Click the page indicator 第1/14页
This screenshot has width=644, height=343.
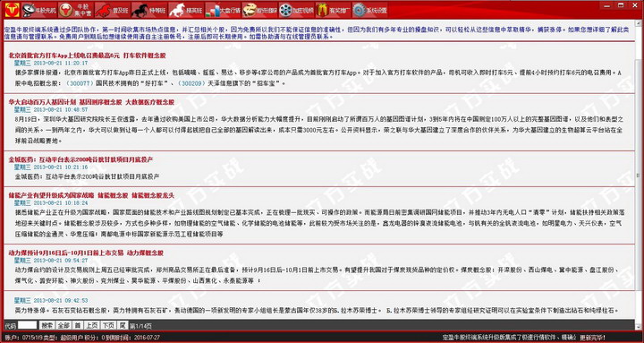click(x=140, y=326)
